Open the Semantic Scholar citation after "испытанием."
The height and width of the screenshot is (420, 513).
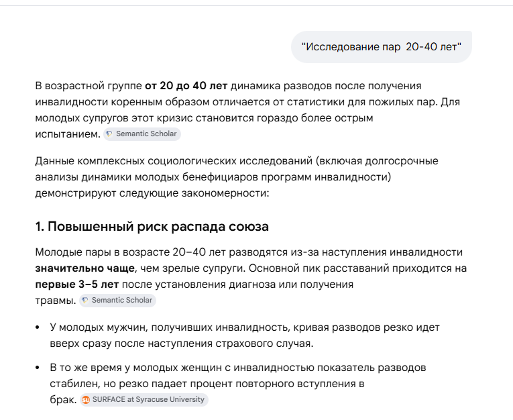point(142,134)
